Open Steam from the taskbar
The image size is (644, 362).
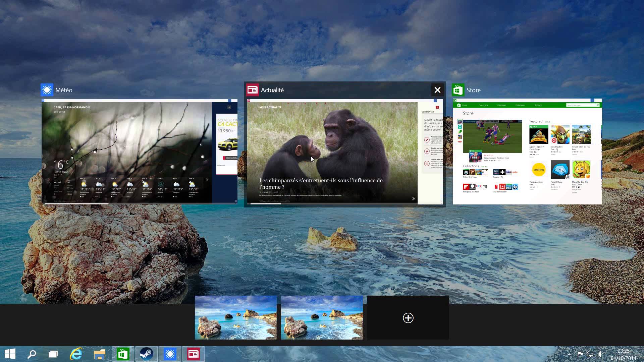pyautogui.click(x=147, y=354)
